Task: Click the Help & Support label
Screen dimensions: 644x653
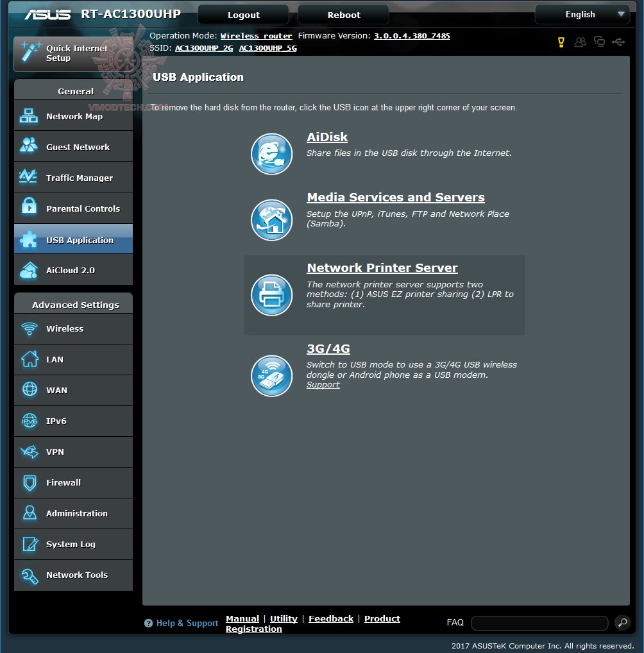Action: tap(187, 623)
